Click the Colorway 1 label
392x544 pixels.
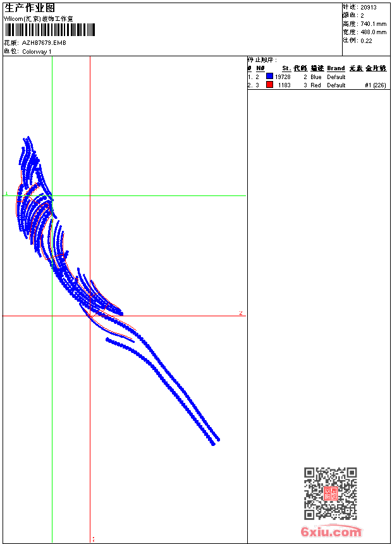[37, 51]
